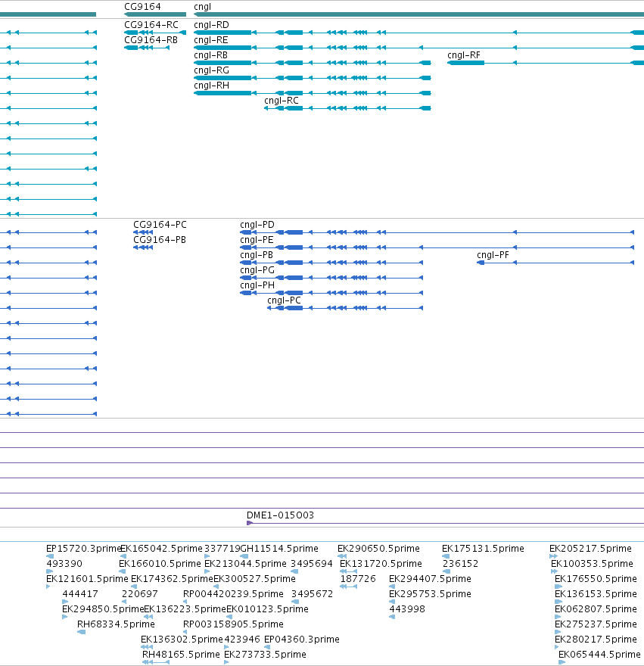644x666 pixels.
Task: Click the EK174362.5prime label
Action: tap(172, 578)
